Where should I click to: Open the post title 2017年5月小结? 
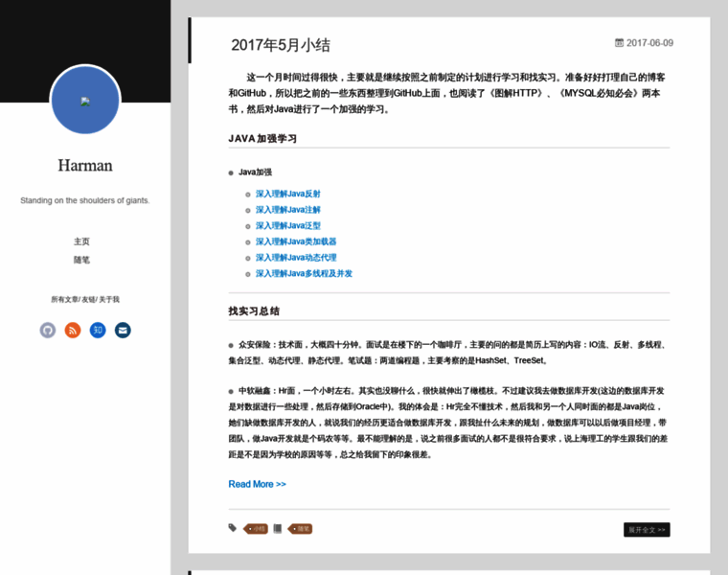click(281, 45)
